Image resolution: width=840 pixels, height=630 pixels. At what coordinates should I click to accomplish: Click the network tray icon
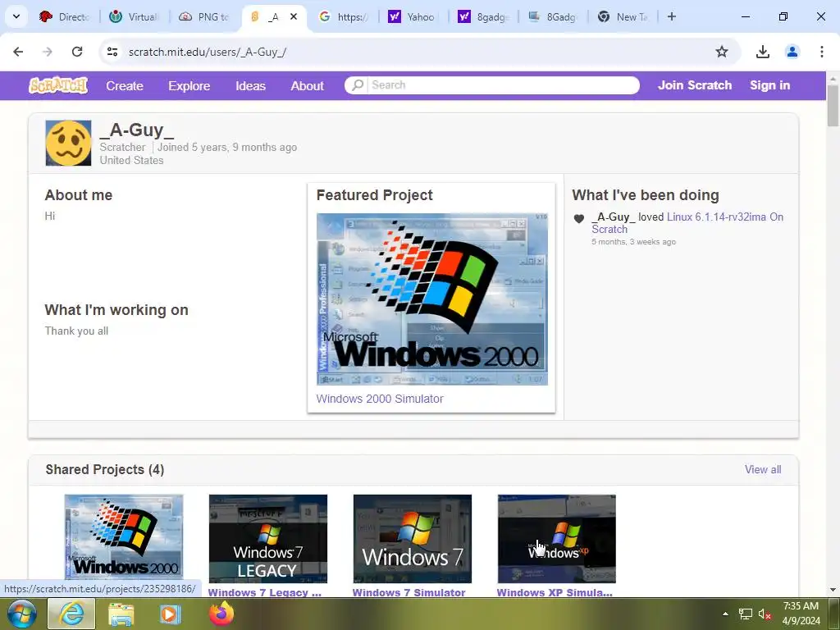(x=745, y=614)
